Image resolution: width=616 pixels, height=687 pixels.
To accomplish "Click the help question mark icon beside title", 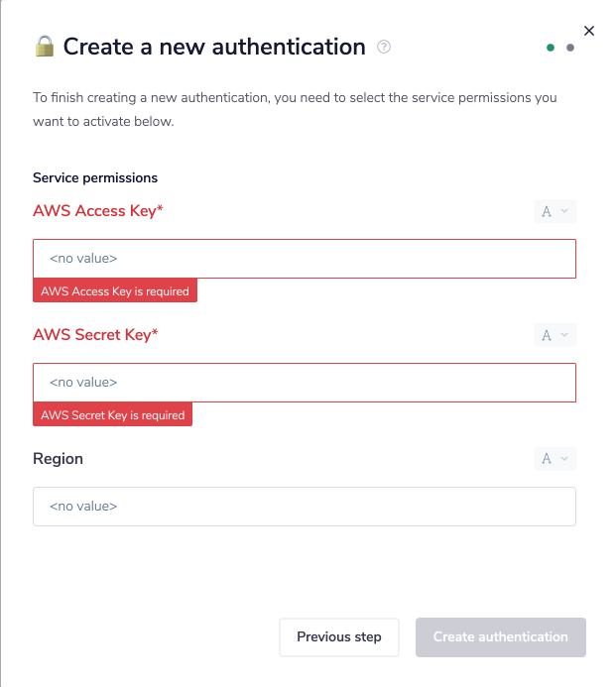I will click(x=385, y=47).
